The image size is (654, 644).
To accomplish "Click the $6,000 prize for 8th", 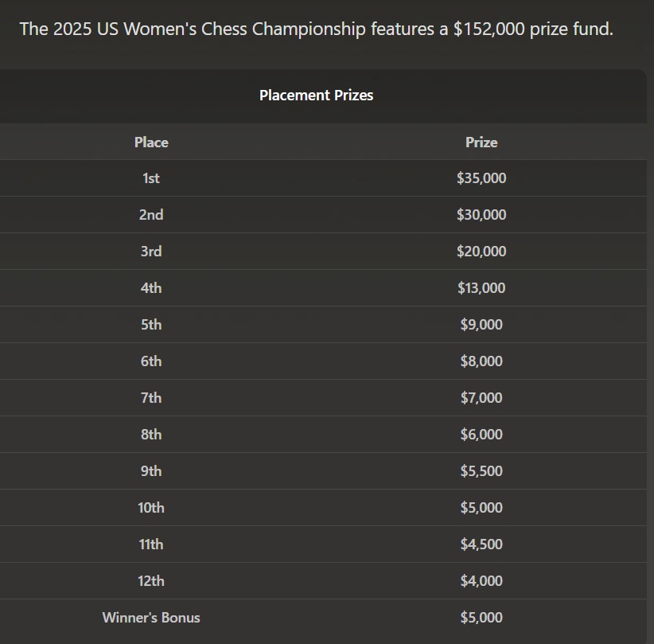I will [481, 435].
